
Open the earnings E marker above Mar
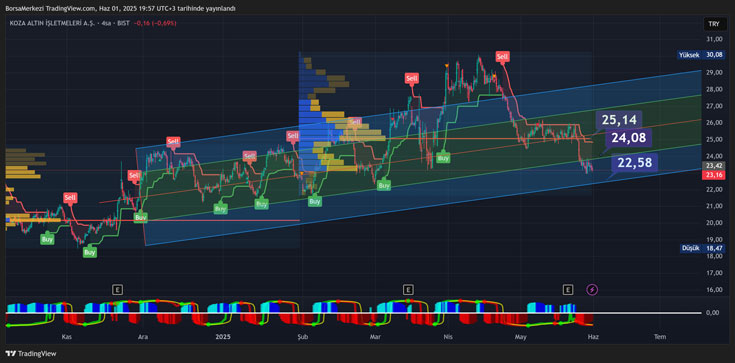(x=409, y=290)
